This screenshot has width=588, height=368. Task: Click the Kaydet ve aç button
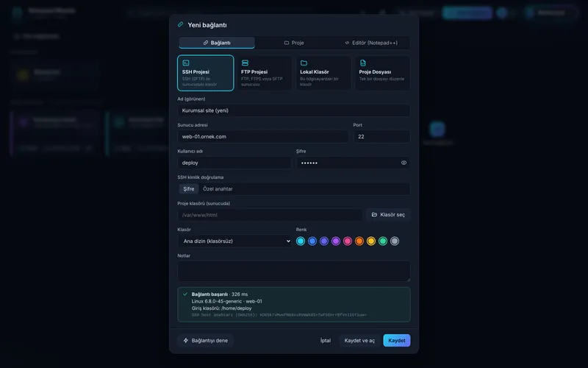click(359, 341)
